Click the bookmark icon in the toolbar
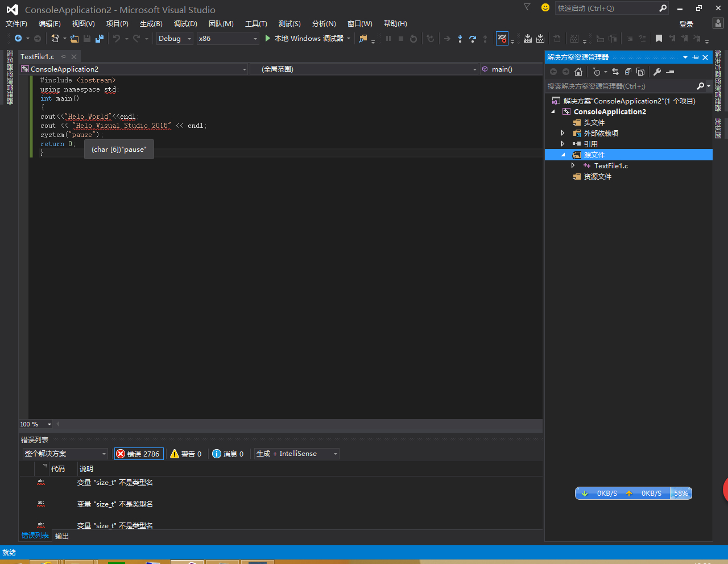Viewport: 728px width, 564px height. [659, 39]
